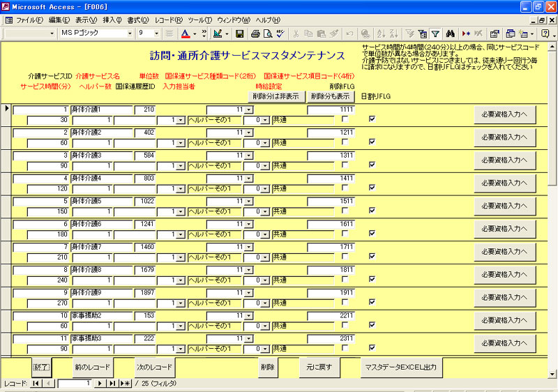Click the Undo icon
The width and height of the screenshot is (558, 392).
[x=349, y=33]
